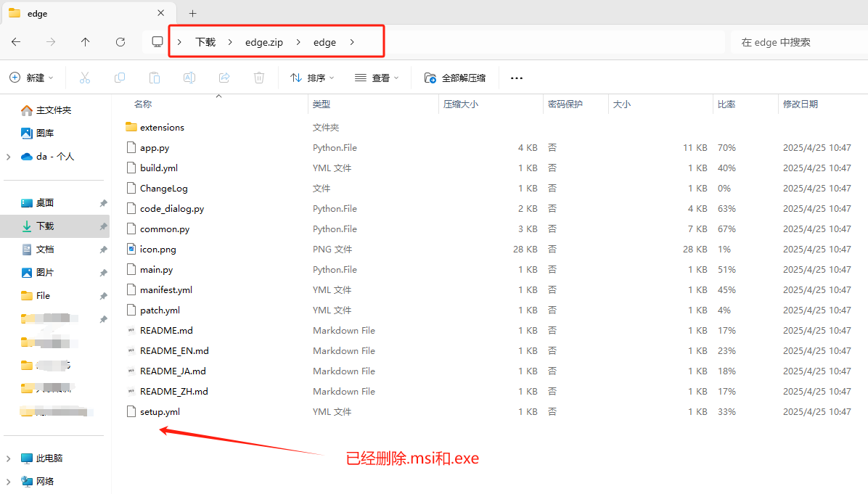Viewport: 868px width, 494px height.
Task: Select the build.yml file
Action: tap(159, 168)
